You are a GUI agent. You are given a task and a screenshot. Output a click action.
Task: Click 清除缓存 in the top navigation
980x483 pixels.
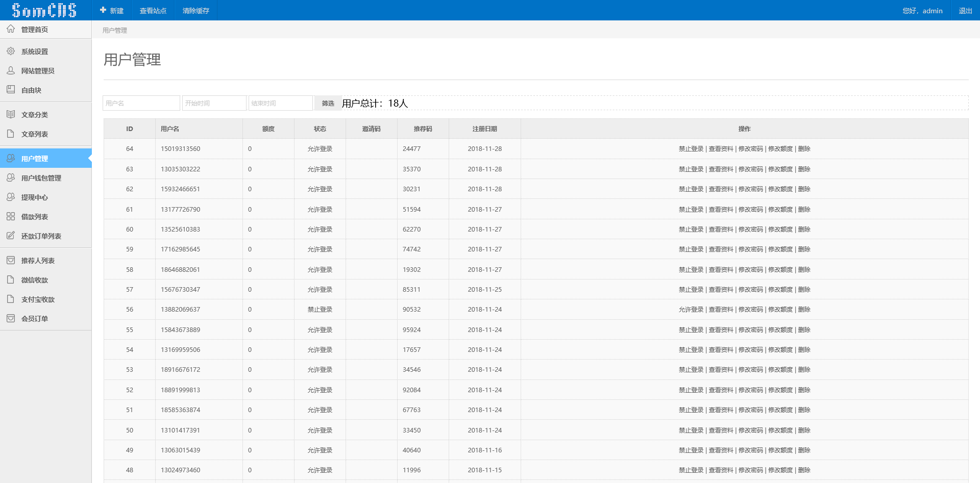click(x=196, y=11)
